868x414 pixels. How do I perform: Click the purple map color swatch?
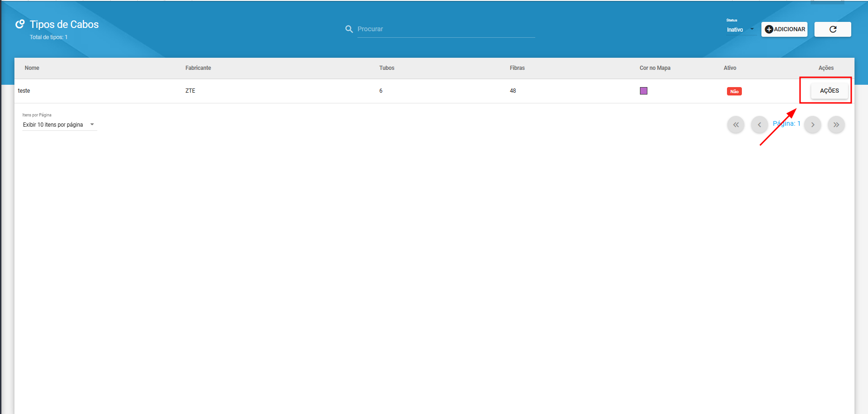(x=643, y=90)
